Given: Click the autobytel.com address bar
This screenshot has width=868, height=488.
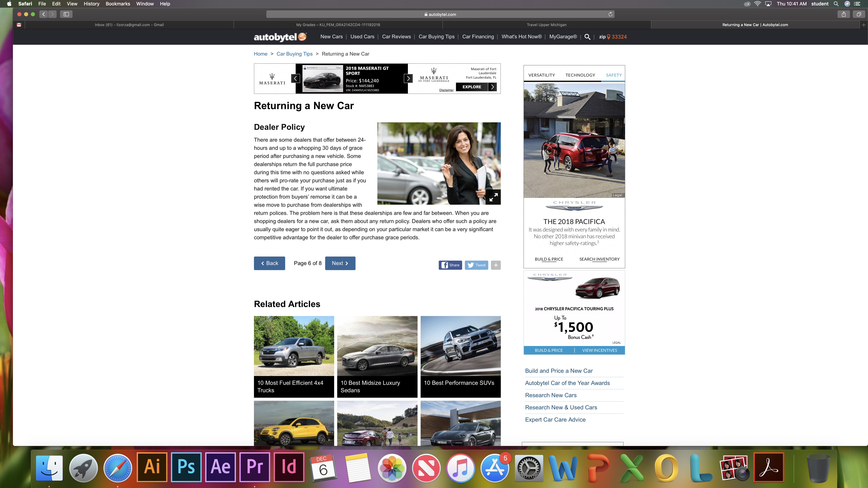Looking at the screenshot, I should (x=440, y=14).
